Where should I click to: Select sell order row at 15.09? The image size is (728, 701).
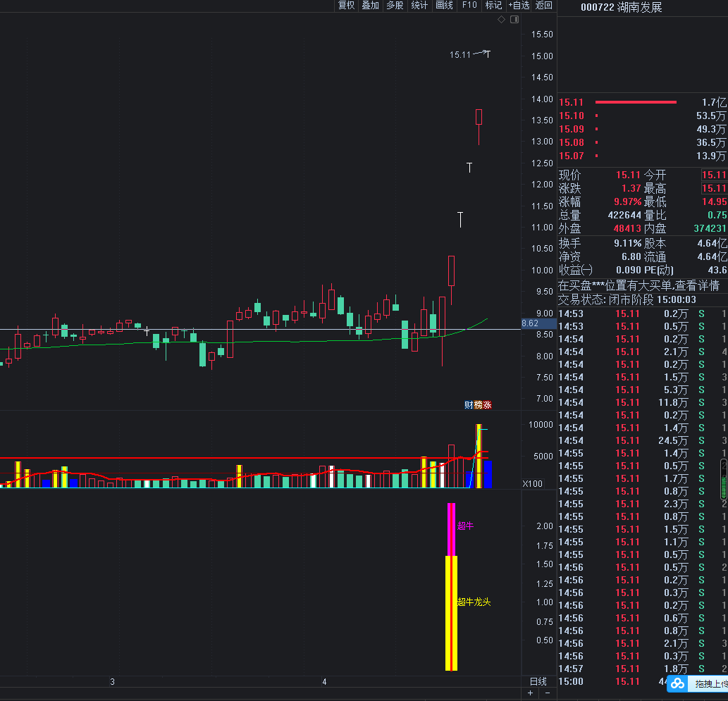(643, 129)
